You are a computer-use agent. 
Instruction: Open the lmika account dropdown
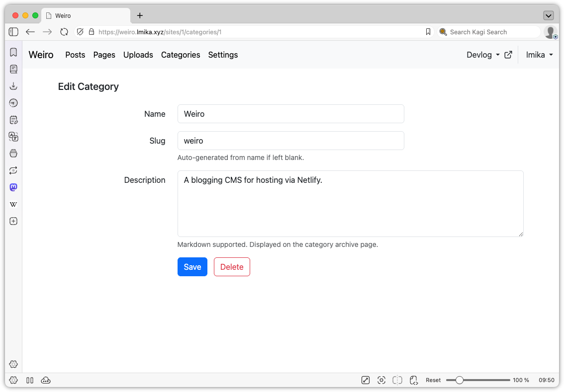(539, 55)
